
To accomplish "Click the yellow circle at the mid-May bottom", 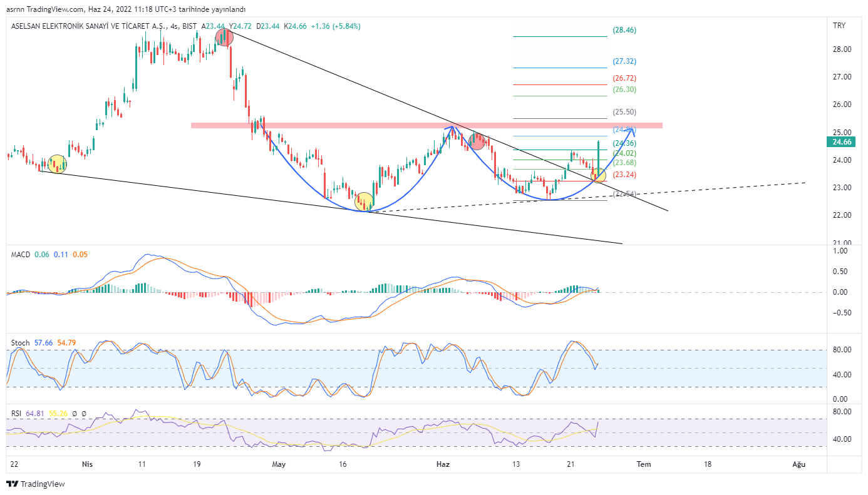I will (364, 202).
